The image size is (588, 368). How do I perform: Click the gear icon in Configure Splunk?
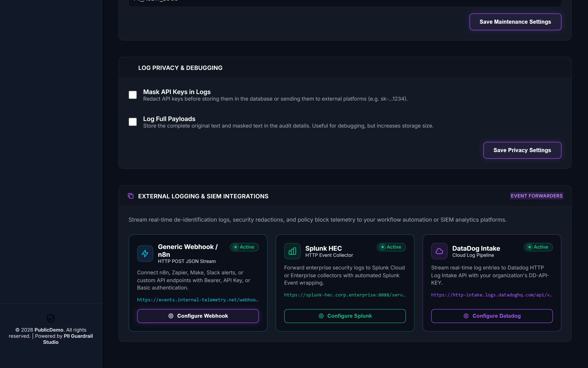click(321, 316)
